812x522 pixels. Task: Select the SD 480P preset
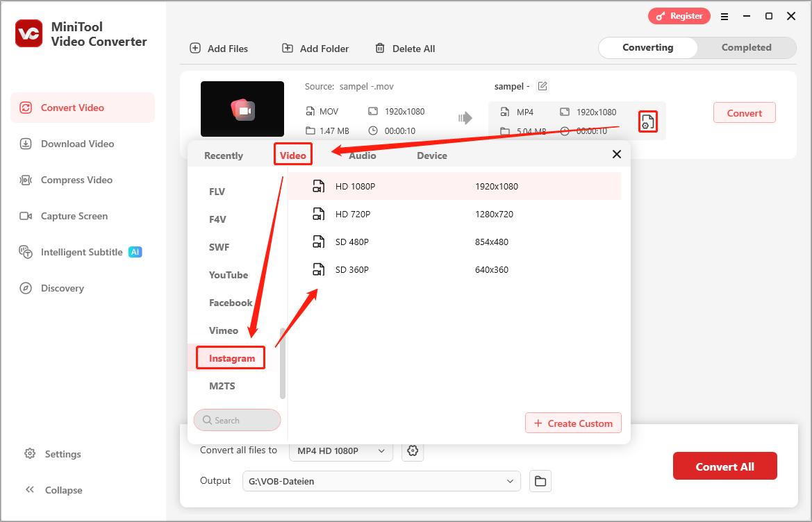455,242
